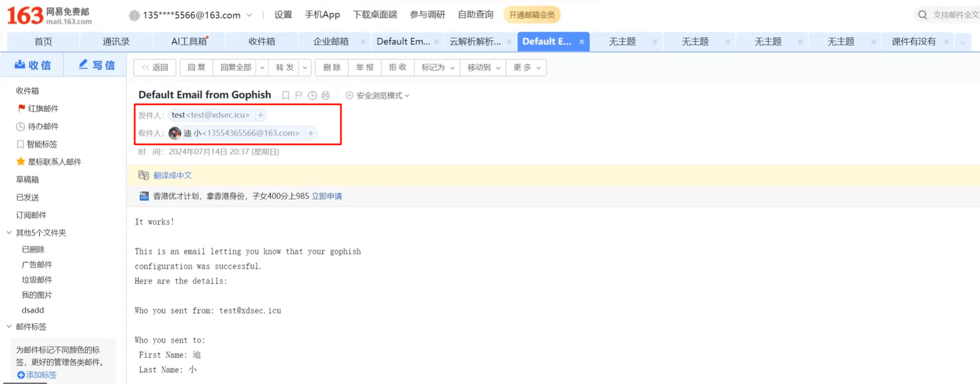The width and height of the screenshot is (980, 384).
Task: Click the bookmark icon beside the email subject
Action: point(286,95)
